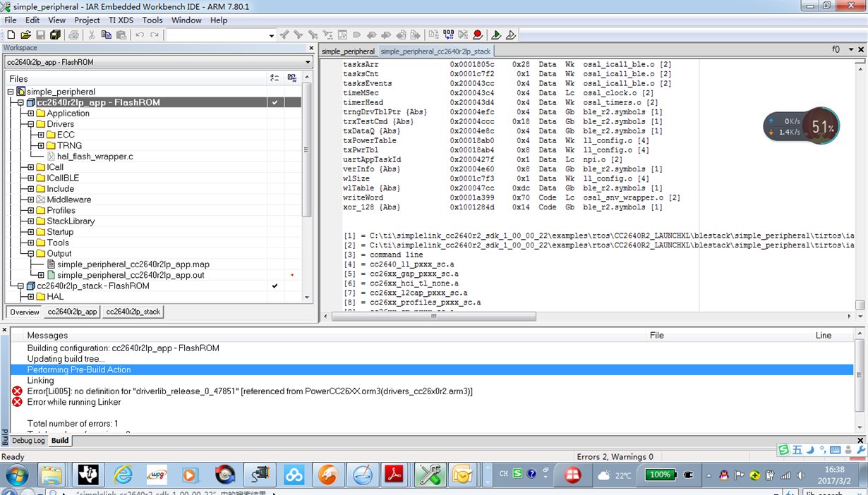Open Adobe Reader from taskbar

[x=394, y=475]
